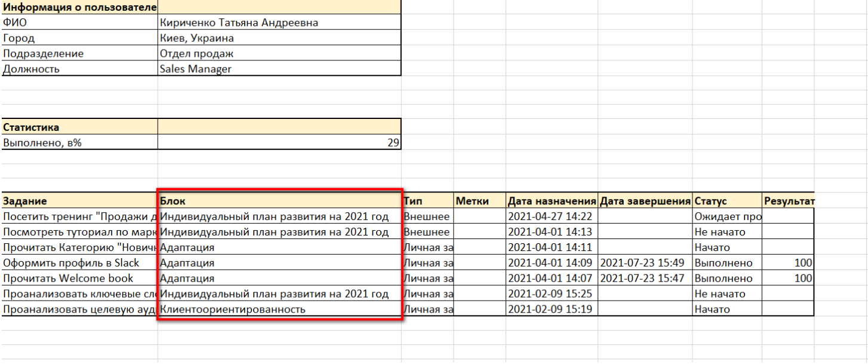Select the task cell 'Прочитать Категорию'
The height and width of the screenshot is (364, 868).
pos(79,247)
